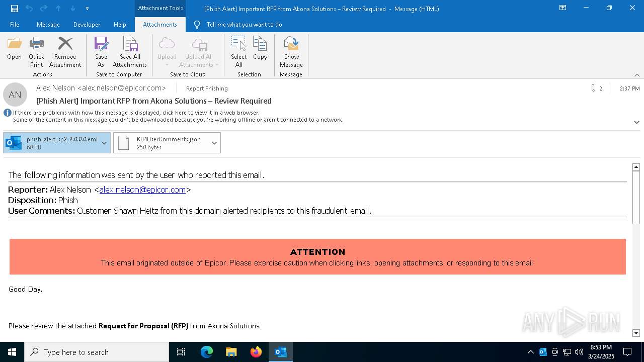Viewport: 644px width, 362px height.
Task: Go to next item arrow in title bar
Action: (x=73, y=9)
